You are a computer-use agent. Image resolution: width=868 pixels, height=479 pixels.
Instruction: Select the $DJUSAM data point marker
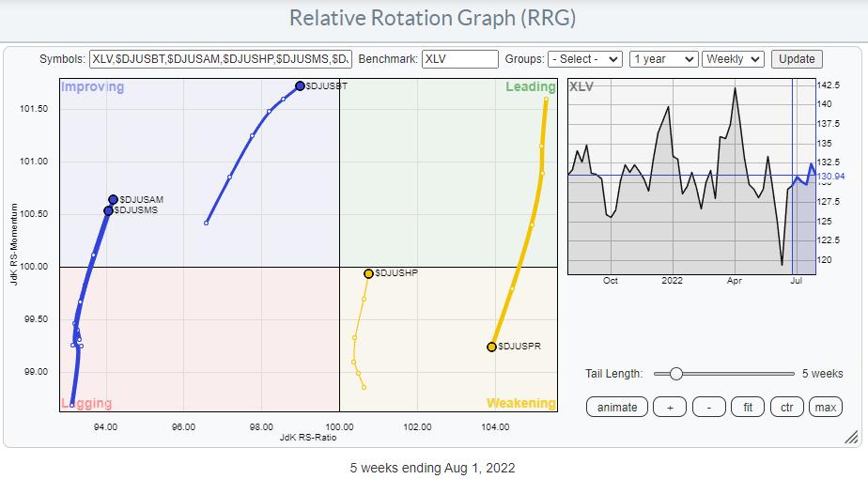point(113,199)
